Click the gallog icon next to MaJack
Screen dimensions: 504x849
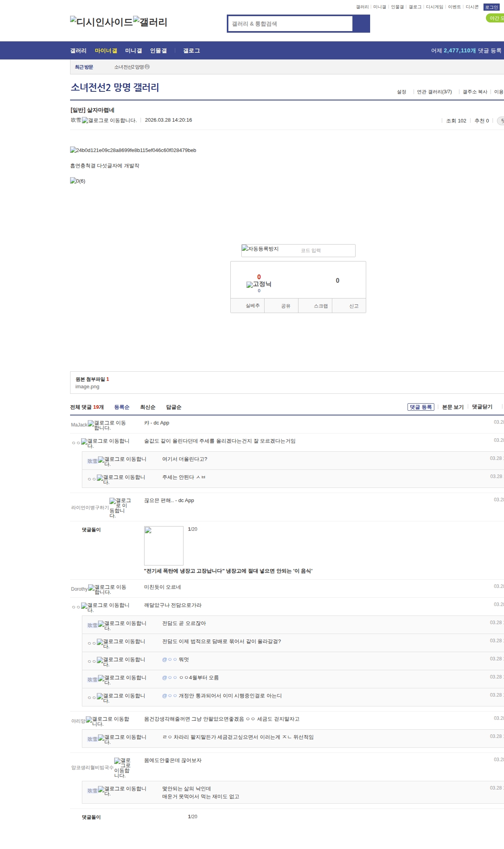[91, 424]
